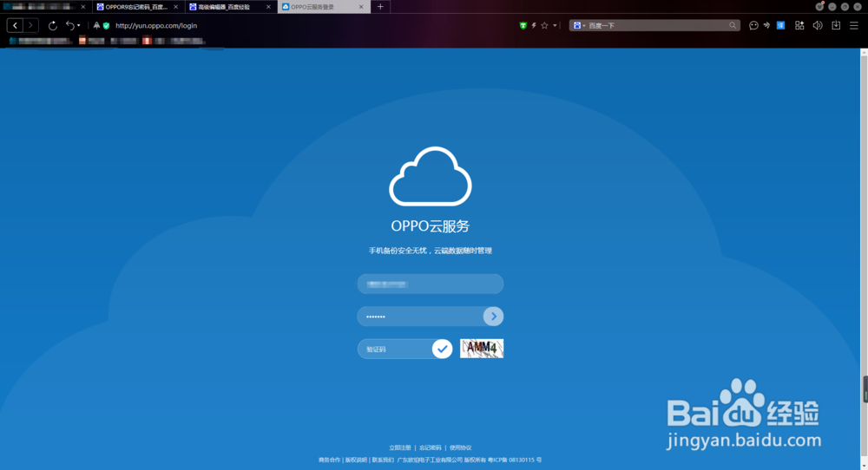Close the OPPO云服务登录 tab
This screenshot has height=470, width=868.
[x=361, y=7]
